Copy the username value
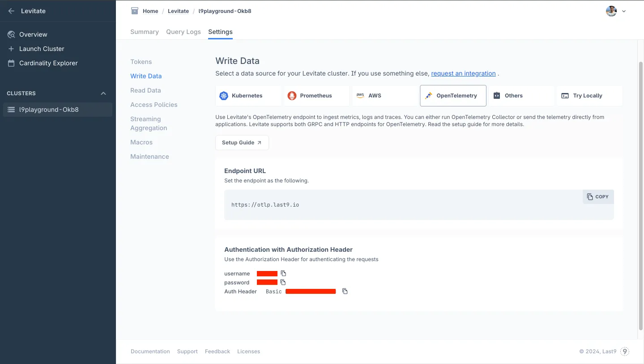 pyautogui.click(x=283, y=273)
